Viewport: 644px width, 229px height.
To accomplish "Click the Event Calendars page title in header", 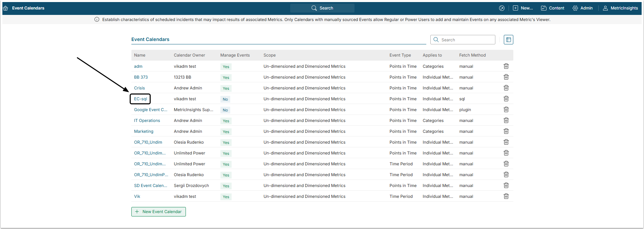I will point(28,8).
